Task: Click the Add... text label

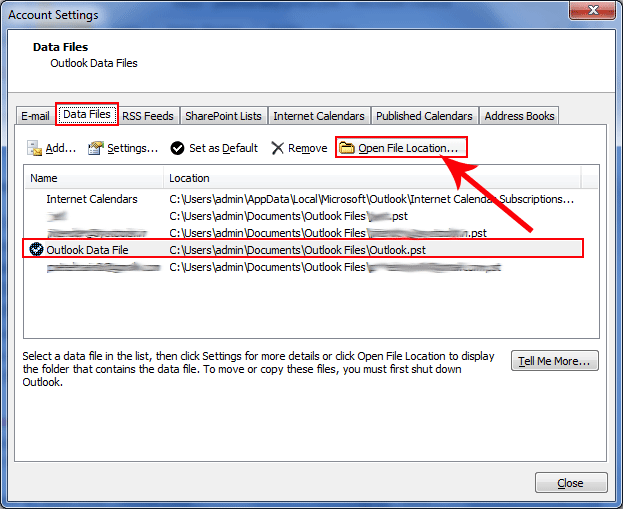Action: point(61,148)
